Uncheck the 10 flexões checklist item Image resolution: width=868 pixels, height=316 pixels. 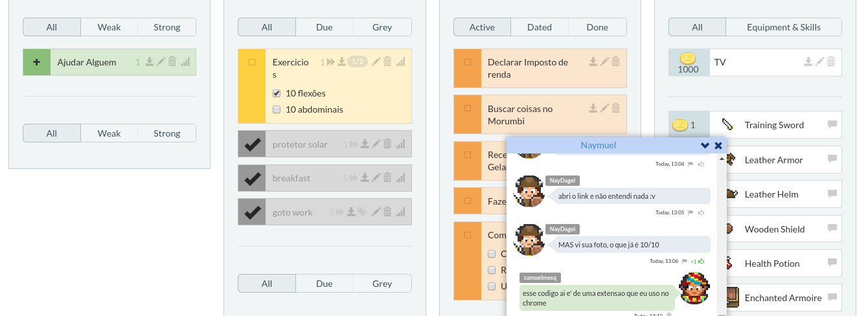pos(277,93)
